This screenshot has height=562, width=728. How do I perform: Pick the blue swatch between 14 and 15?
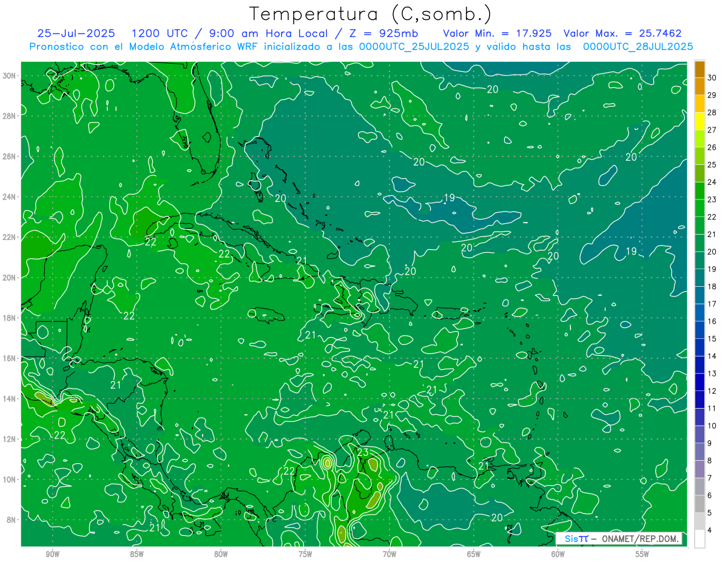tap(699, 347)
